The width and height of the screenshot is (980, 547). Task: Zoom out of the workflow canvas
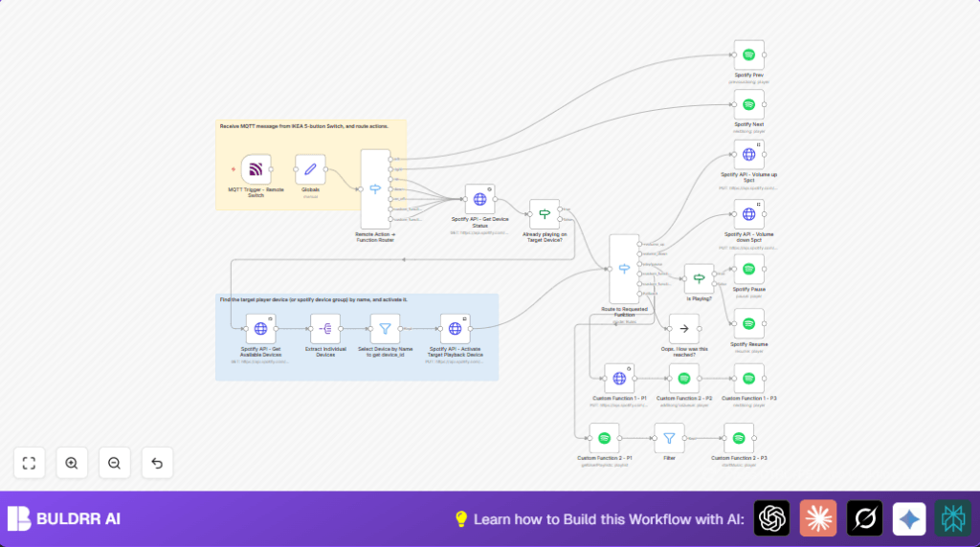tap(115, 463)
